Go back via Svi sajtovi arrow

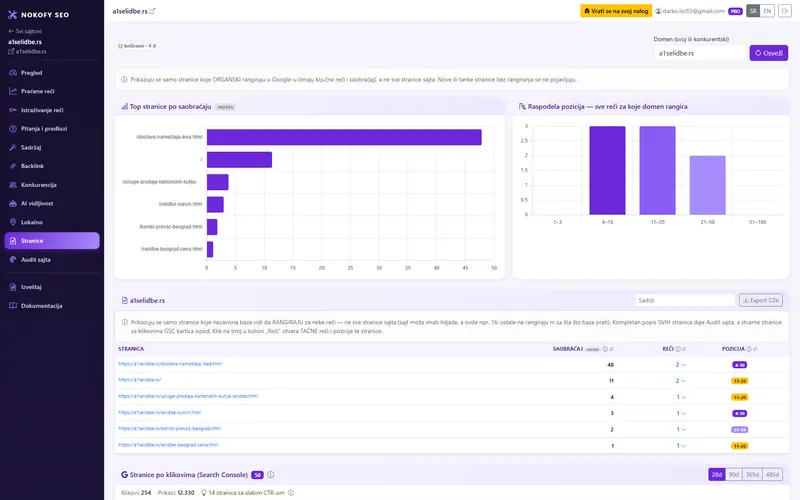(x=24, y=31)
